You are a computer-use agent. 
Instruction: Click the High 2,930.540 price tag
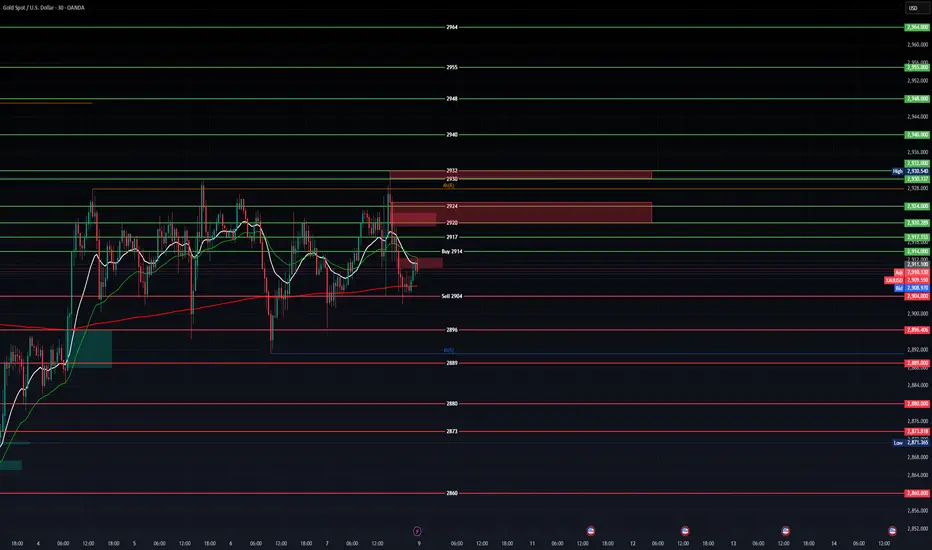click(911, 171)
